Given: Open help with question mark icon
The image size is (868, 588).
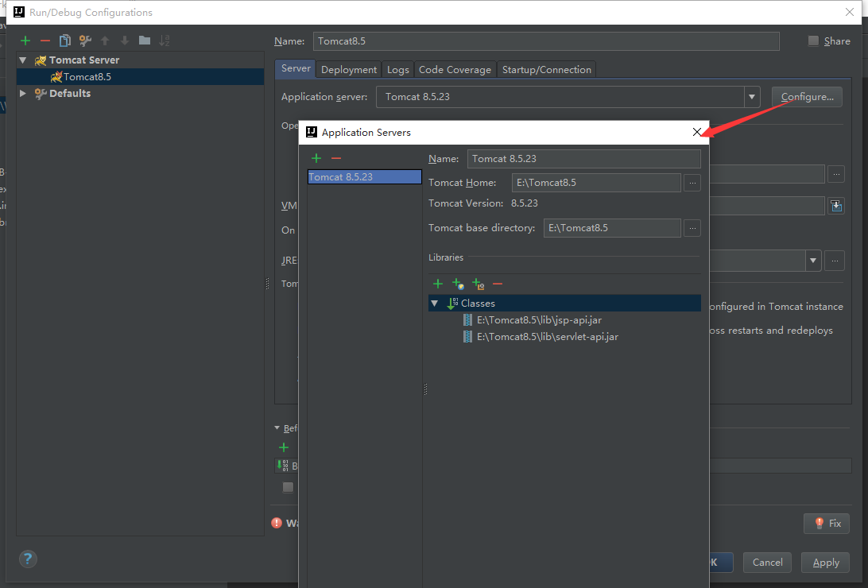Looking at the screenshot, I should click(x=28, y=559).
